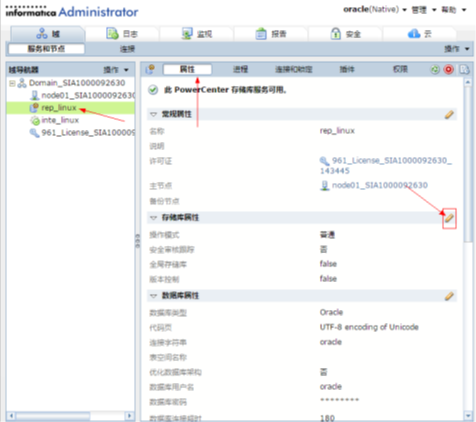Click the blue cloud icon on 云 tab
The image size is (476, 422).
414,34
